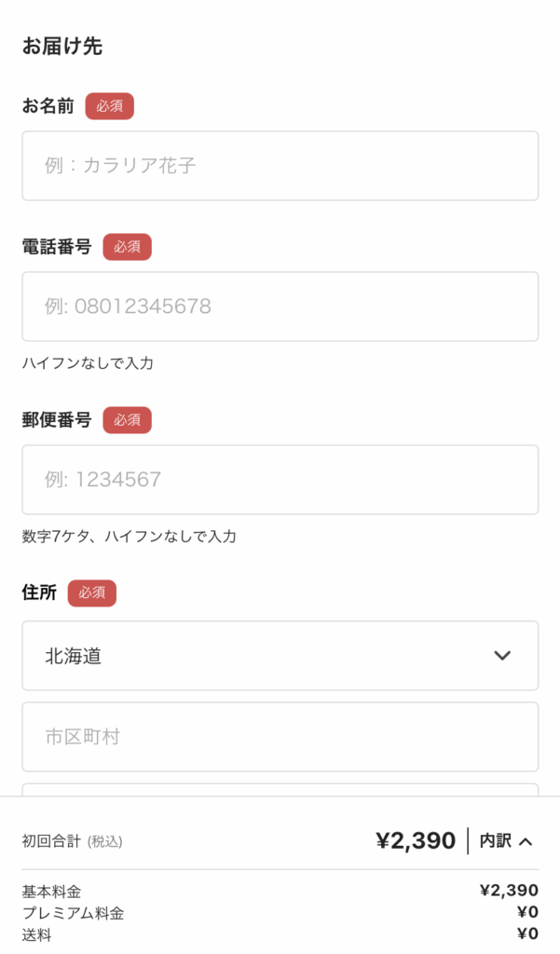
Task: Click the 必須 badge beside 住所
Action: point(92,593)
